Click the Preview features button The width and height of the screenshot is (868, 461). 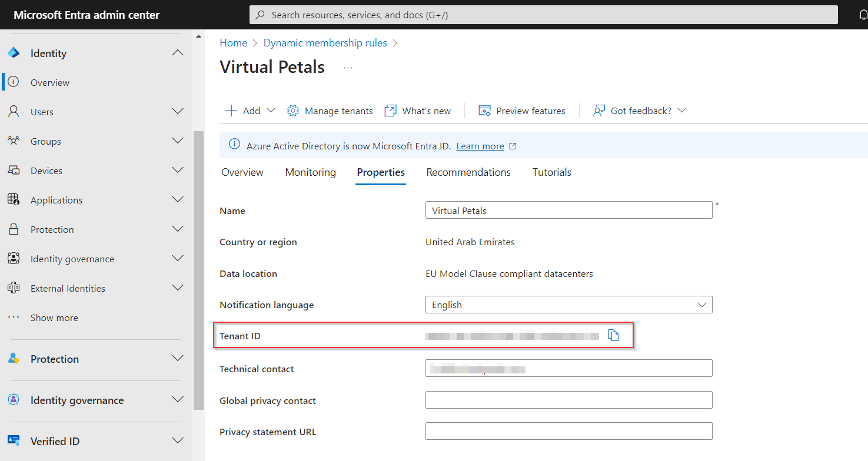522,111
